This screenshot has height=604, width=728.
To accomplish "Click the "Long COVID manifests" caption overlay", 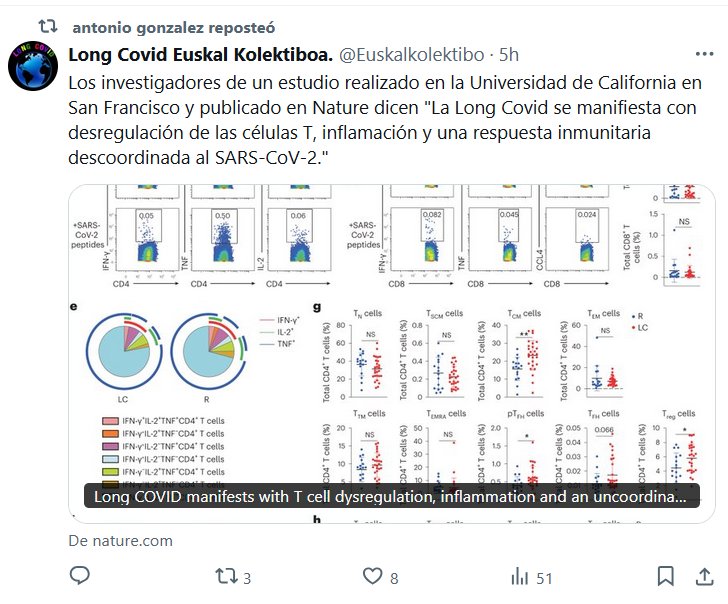I will (390, 497).
